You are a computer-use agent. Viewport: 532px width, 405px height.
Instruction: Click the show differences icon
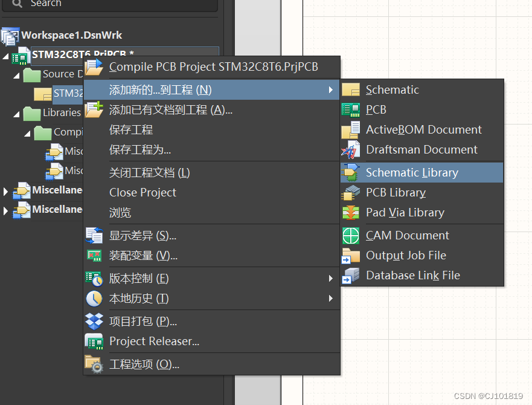click(x=94, y=236)
